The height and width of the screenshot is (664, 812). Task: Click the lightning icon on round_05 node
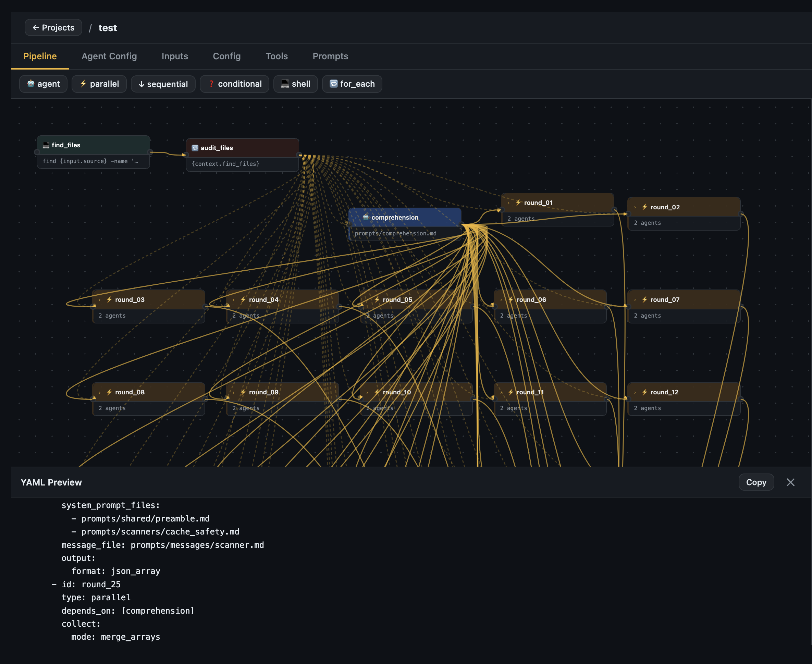coord(377,299)
